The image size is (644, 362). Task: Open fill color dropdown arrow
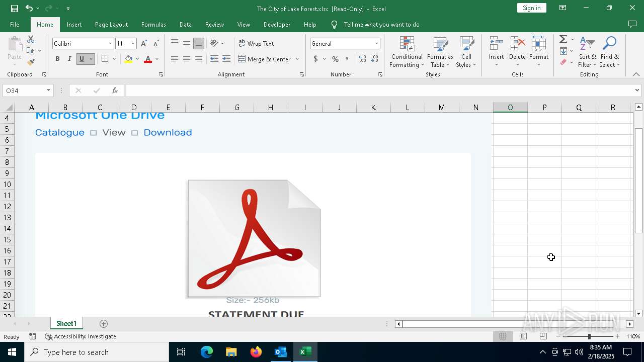point(137,59)
